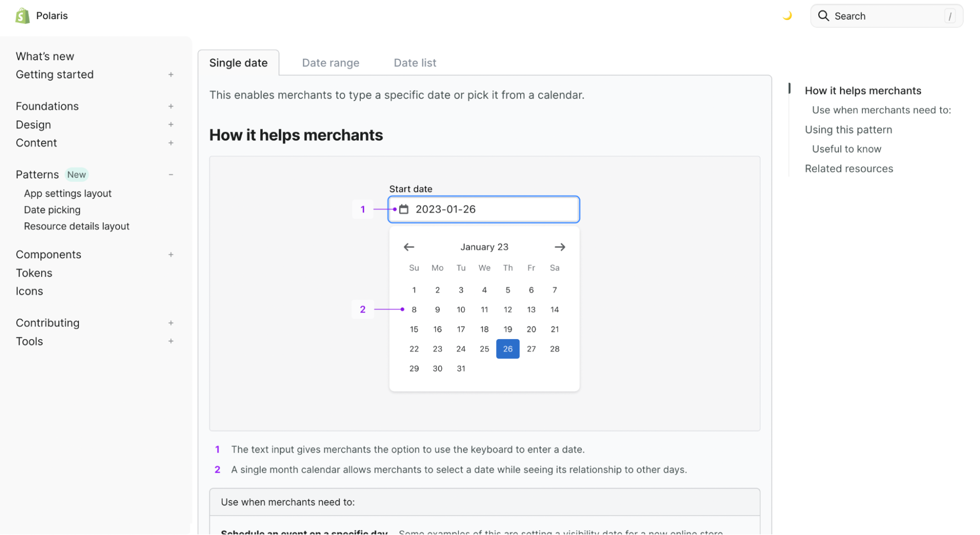
Task: Expand the Components section
Action: [x=171, y=254]
